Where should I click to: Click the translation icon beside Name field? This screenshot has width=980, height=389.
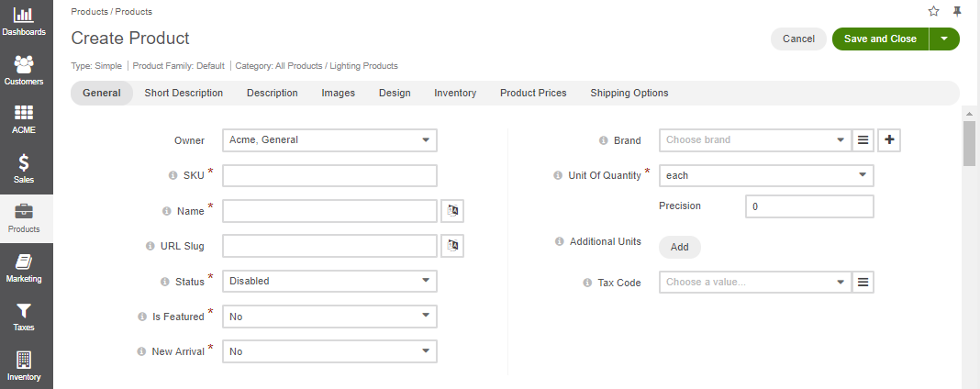point(452,211)
